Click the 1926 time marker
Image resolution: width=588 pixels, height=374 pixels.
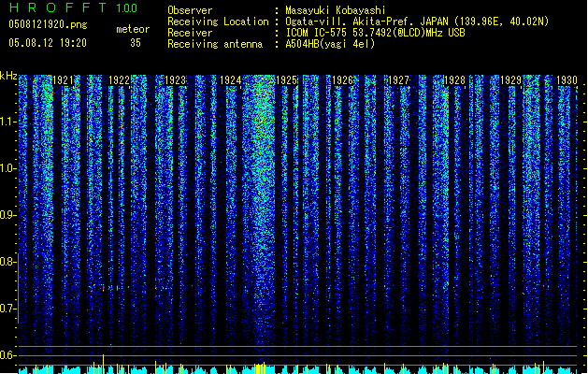pyautogui.click(x=343, y=80)
